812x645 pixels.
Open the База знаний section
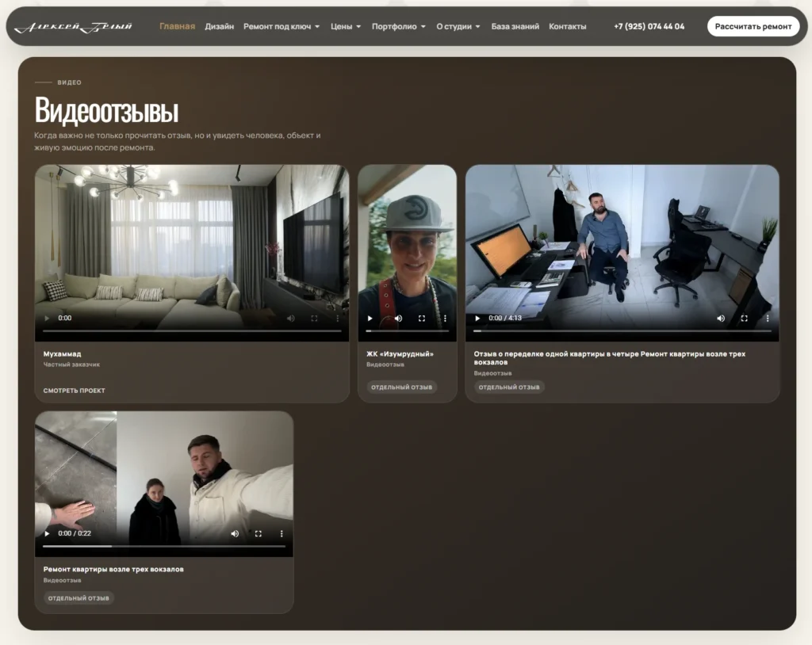(515, 26)
